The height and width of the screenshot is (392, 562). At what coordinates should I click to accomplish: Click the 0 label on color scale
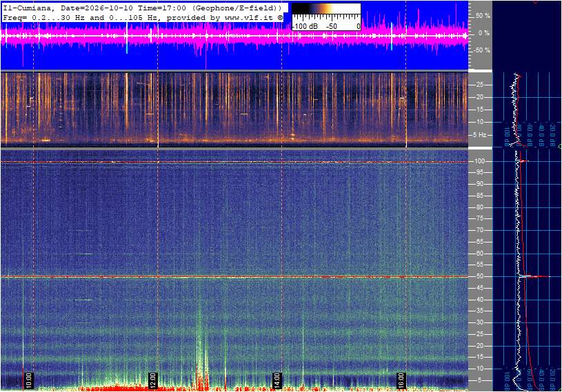pos(358,26)
